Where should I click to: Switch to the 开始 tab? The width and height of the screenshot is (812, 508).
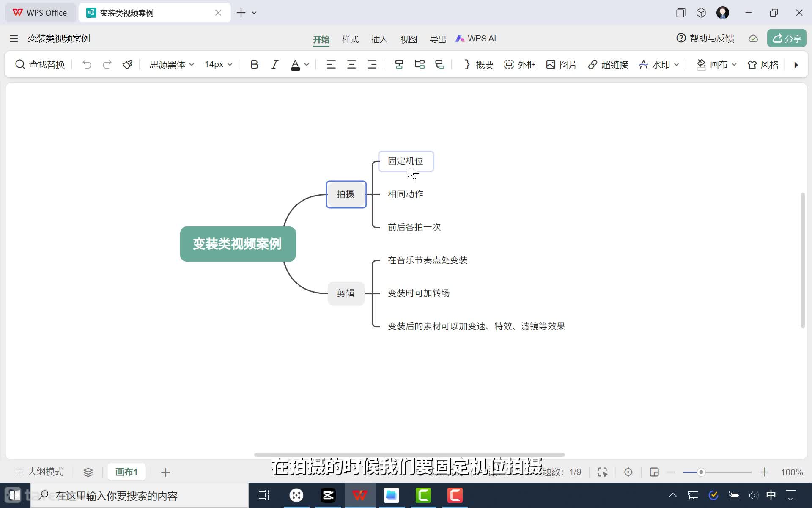pyautogui.click(x=321, y=39)
